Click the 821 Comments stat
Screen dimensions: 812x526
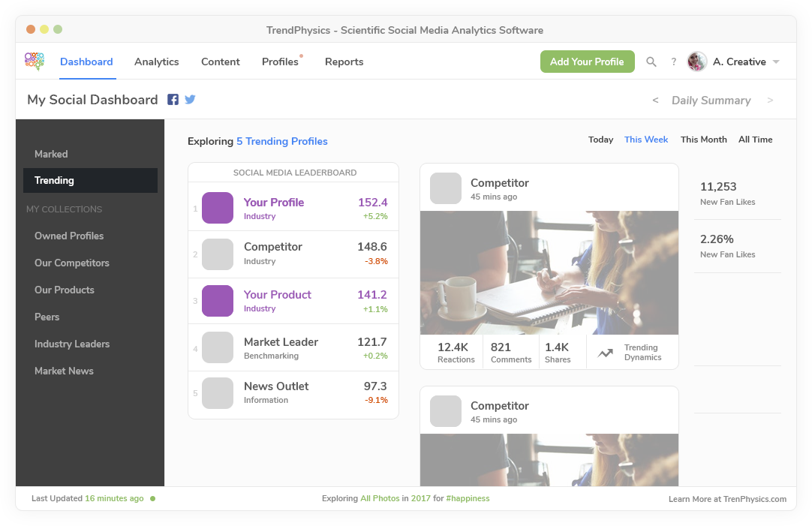point(511,353)
